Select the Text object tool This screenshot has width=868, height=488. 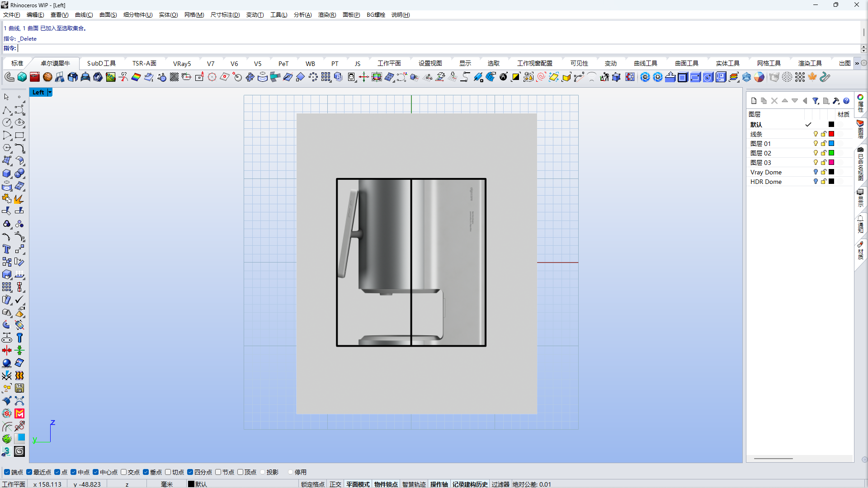[7, 249]
